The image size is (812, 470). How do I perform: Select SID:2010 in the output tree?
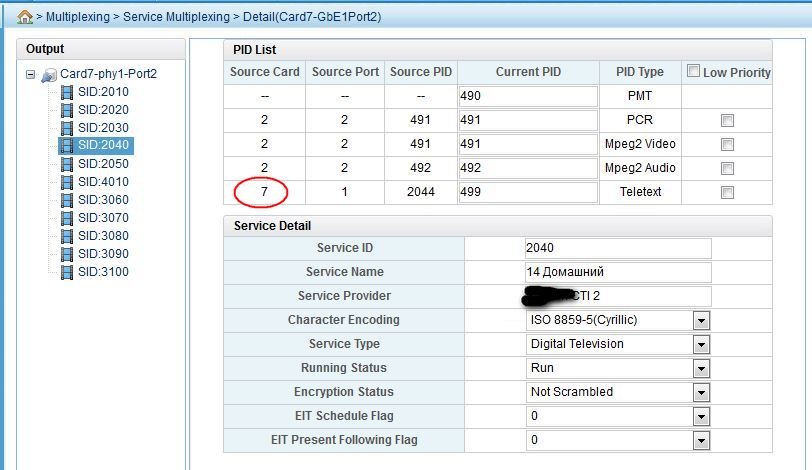103,92
